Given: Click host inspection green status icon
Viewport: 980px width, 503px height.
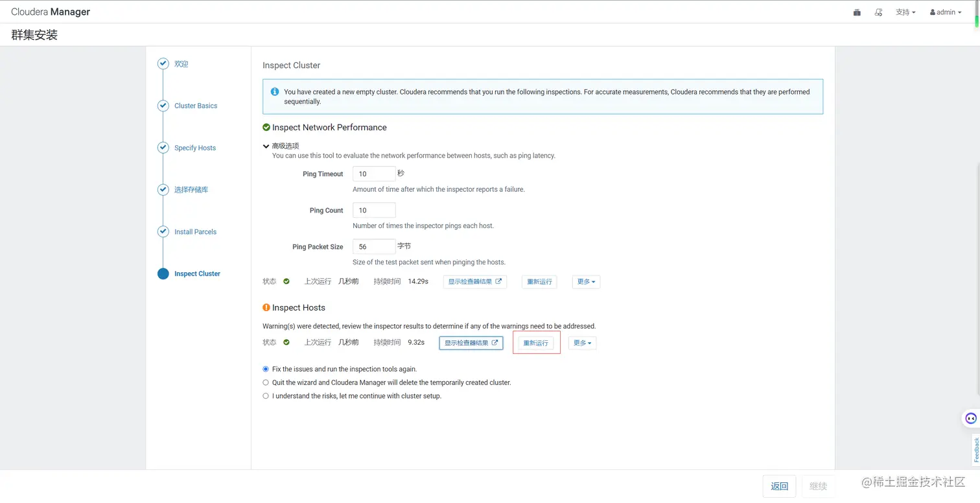Looking at the screenshot, I should tap(286, 342).
